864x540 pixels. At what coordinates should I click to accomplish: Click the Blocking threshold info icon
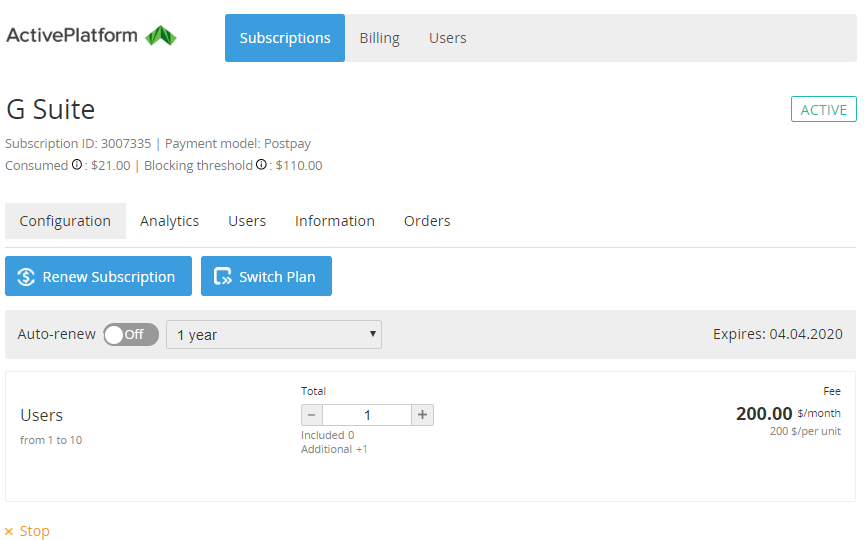(261, 165)
